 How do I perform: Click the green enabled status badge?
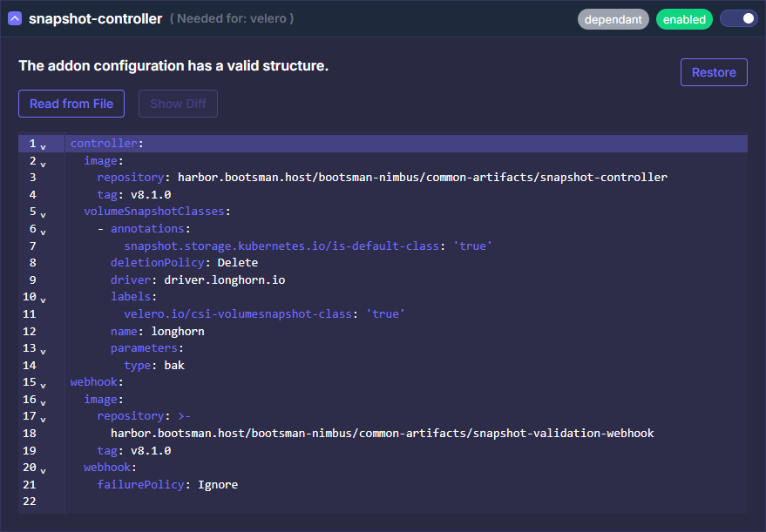pyautogui.click(x=684, y=19)
